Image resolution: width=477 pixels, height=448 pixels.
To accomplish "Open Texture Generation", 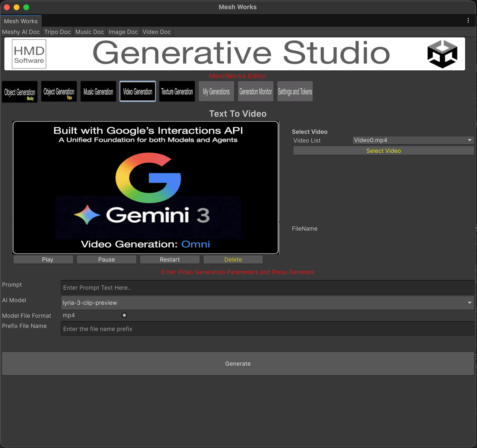I will (177, 91).
